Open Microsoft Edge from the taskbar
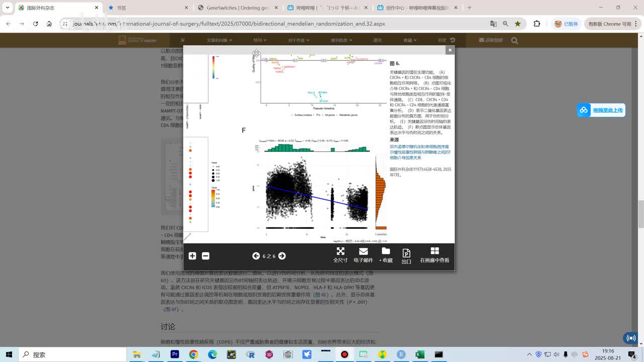Image resolution: width=644 pixels, height=362 pixels. pos(212,354)
